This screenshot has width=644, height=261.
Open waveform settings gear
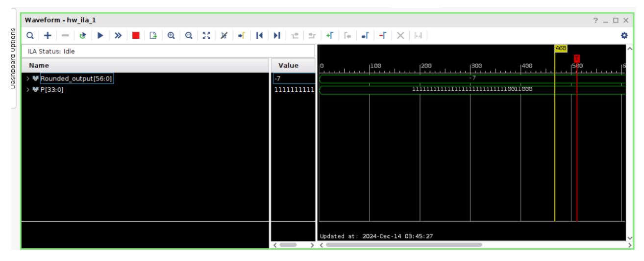625,35
